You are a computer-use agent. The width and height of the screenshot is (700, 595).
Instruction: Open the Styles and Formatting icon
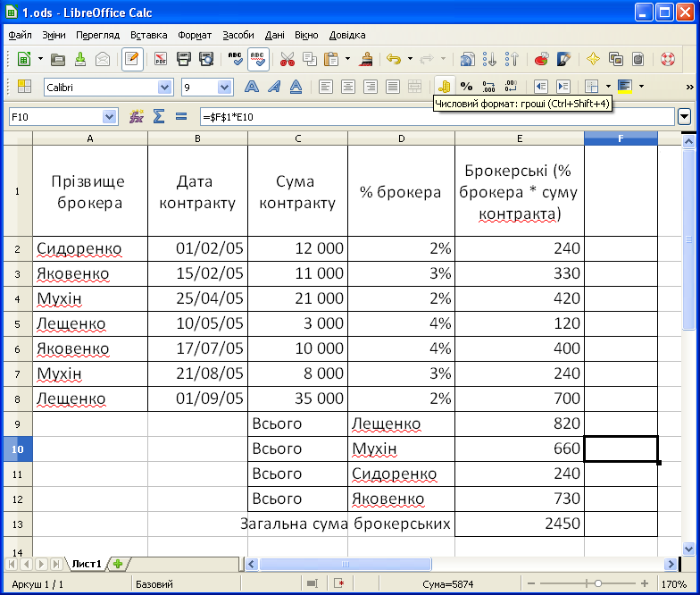(24, 87)
